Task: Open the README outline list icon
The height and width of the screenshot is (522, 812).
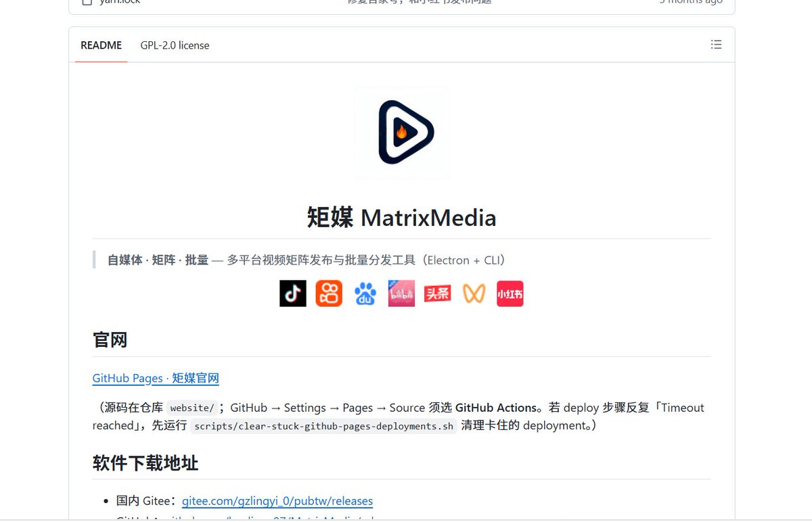Action: (716, 45)
